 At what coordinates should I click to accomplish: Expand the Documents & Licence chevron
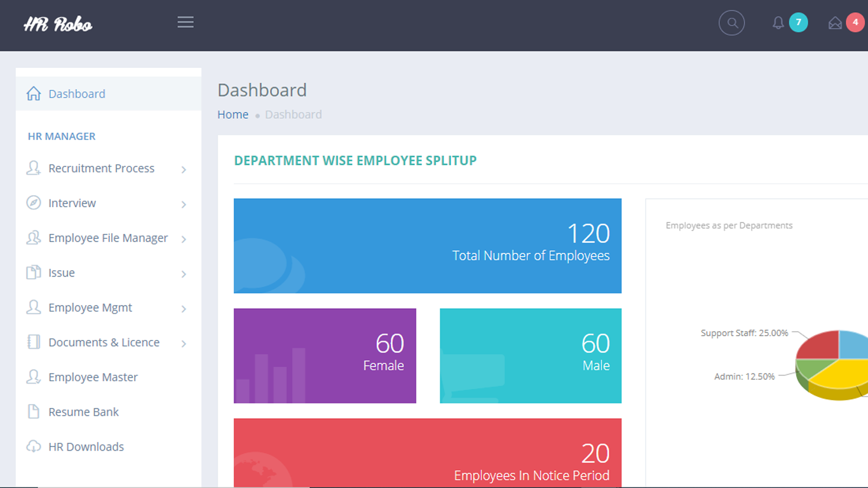click(184, 344)
